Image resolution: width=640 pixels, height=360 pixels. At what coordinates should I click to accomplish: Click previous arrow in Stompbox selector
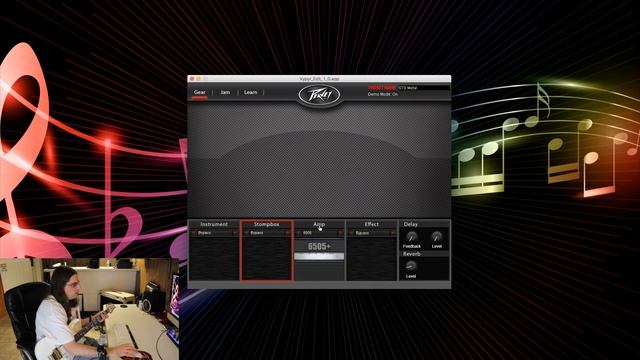246,233
